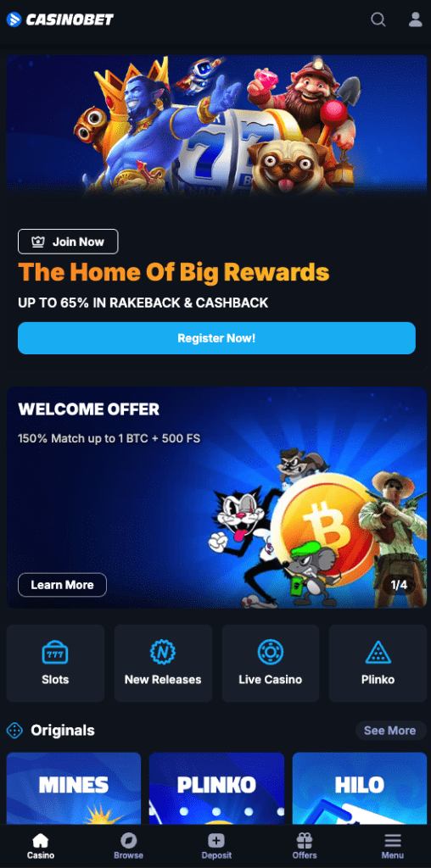Screen dimensions: 431x868
Task: Click the 1/4 banner slide indicator
Action: (399, 585)
